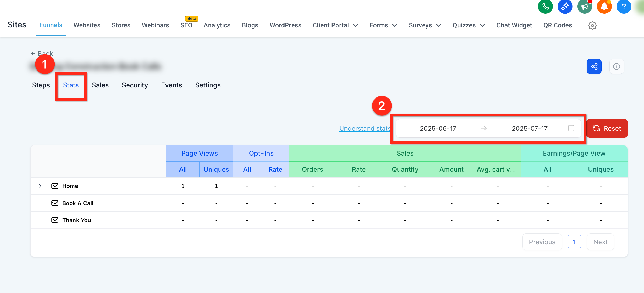Open the funnel Settings tab
Screen dimensions: 644x293
click(208, 85)
